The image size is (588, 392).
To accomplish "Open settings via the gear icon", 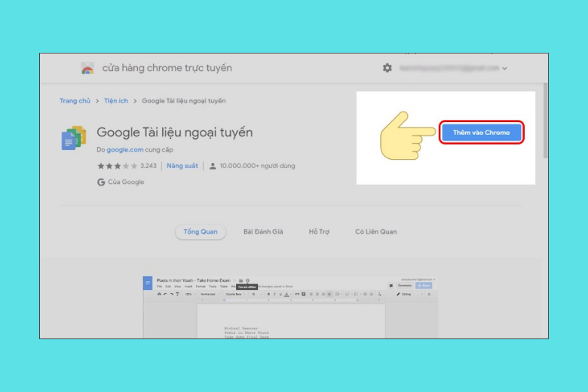I will [x=387, y=68].
